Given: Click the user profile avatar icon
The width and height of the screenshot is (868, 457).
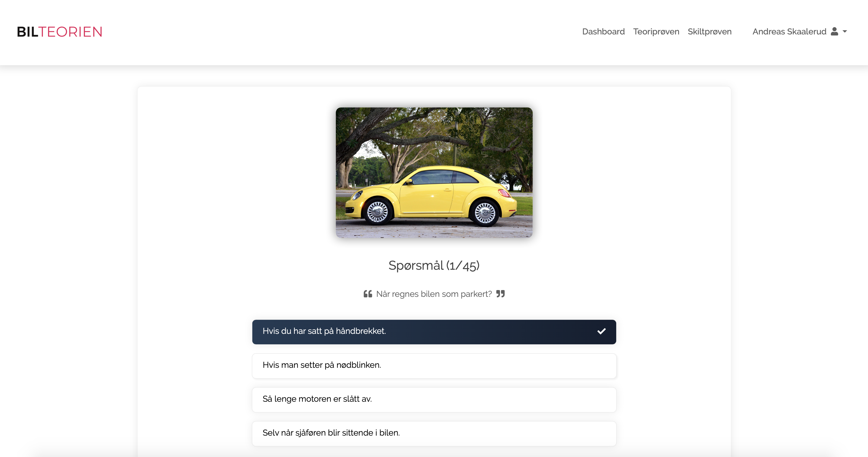Looking at the screenshot, I should click(x=834, y=31).
